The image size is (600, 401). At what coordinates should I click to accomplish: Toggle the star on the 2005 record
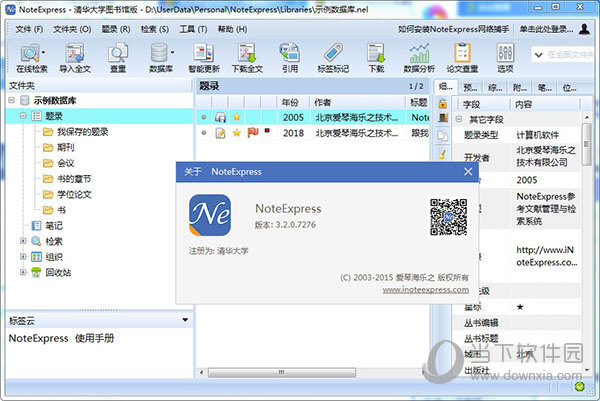237,117
